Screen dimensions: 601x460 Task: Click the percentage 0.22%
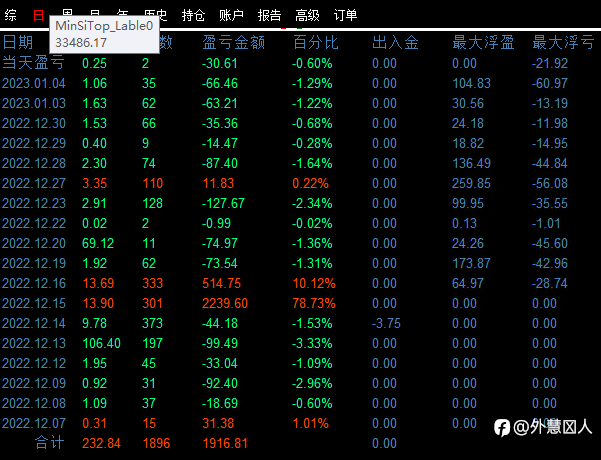[x=310, y=183]
